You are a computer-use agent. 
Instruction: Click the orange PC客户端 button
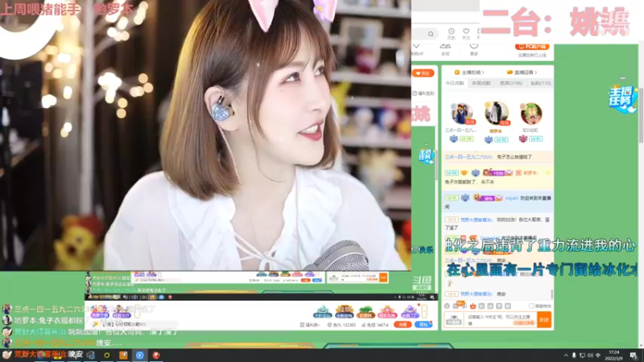[x=532, y=47]
